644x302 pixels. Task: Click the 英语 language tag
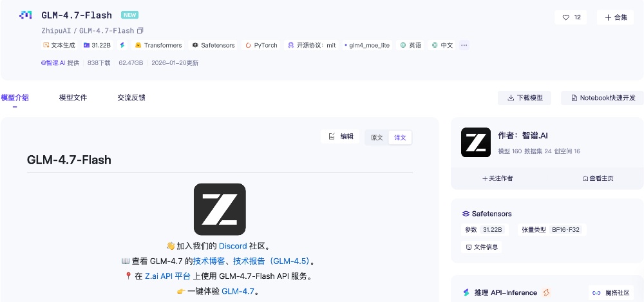(411, 45)
